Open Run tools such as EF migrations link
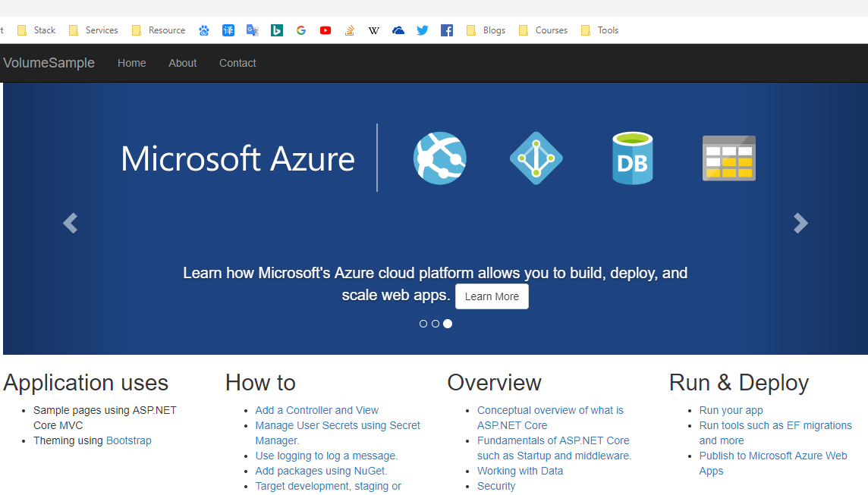868x495 pixels. tap(775, 433)
